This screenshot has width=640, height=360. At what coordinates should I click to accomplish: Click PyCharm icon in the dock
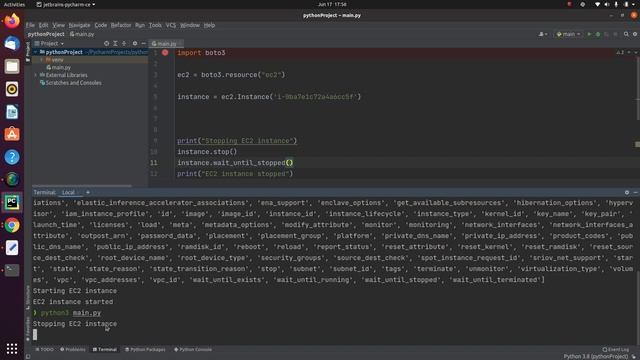[12, 202]
